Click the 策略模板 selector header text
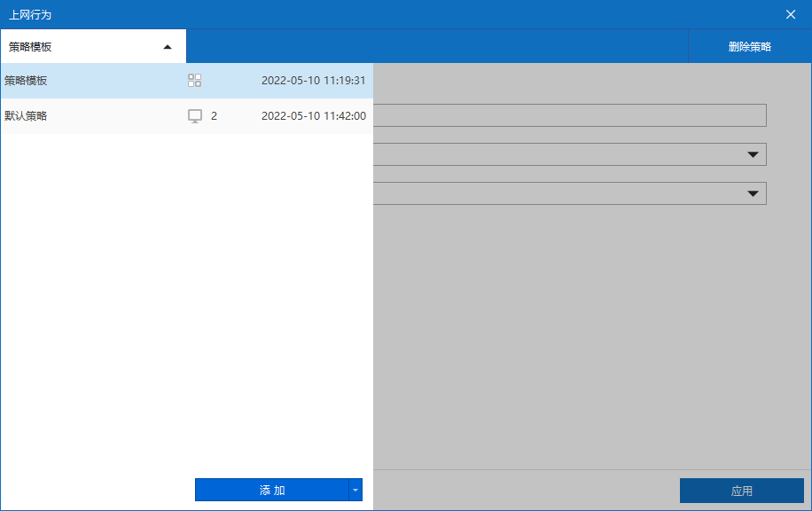Image resolution: width=812 pixels, height=511 pixels. pos(30,47)
